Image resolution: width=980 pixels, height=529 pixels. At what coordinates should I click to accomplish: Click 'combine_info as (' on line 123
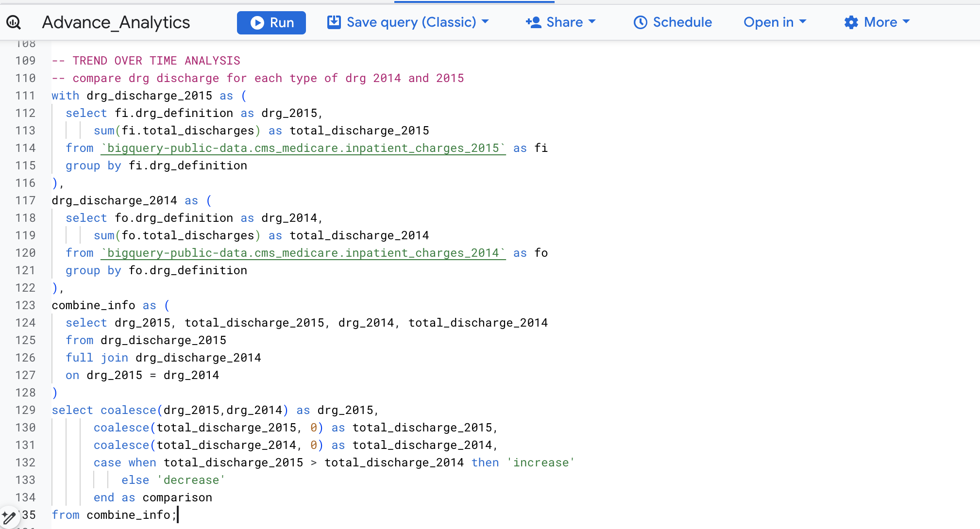coord(111,305)
